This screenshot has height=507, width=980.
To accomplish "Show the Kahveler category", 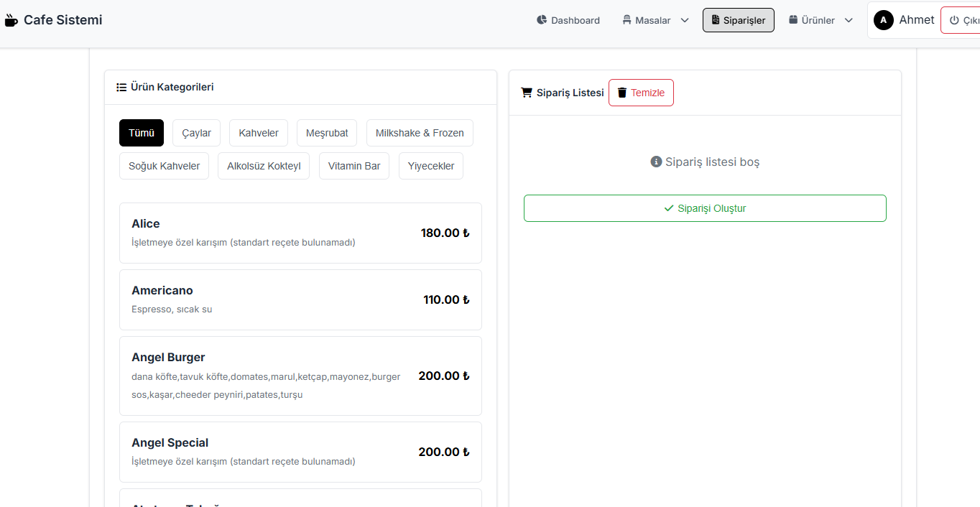I will [259, 133].
